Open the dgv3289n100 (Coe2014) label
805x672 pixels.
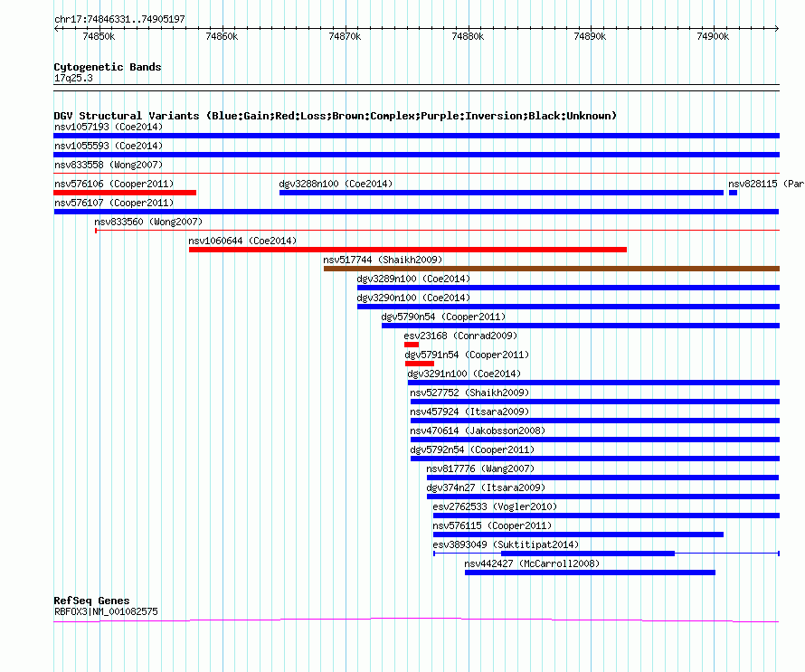(x=413, y=279)
